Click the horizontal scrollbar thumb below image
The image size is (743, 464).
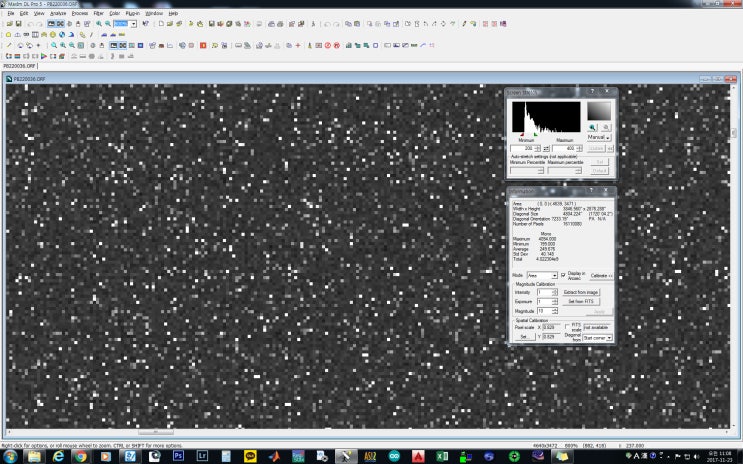tap(156, 432)
